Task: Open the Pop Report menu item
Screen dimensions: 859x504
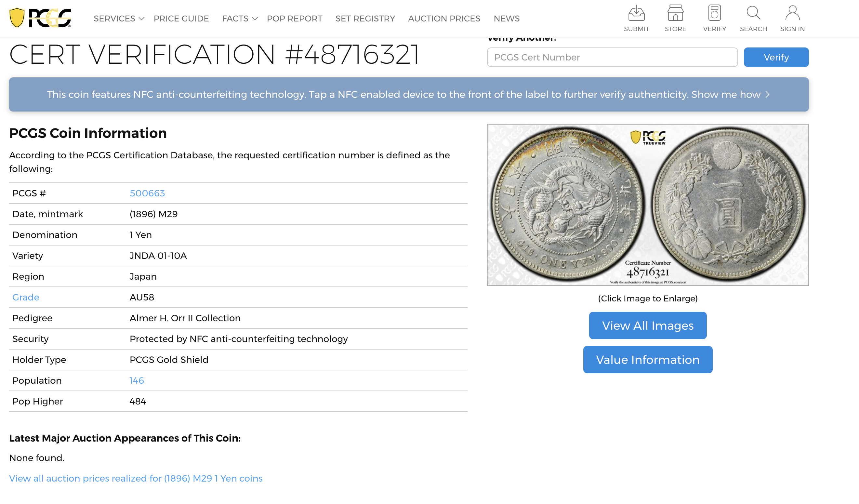Action: pyautogui.click(x=295, y=19)
